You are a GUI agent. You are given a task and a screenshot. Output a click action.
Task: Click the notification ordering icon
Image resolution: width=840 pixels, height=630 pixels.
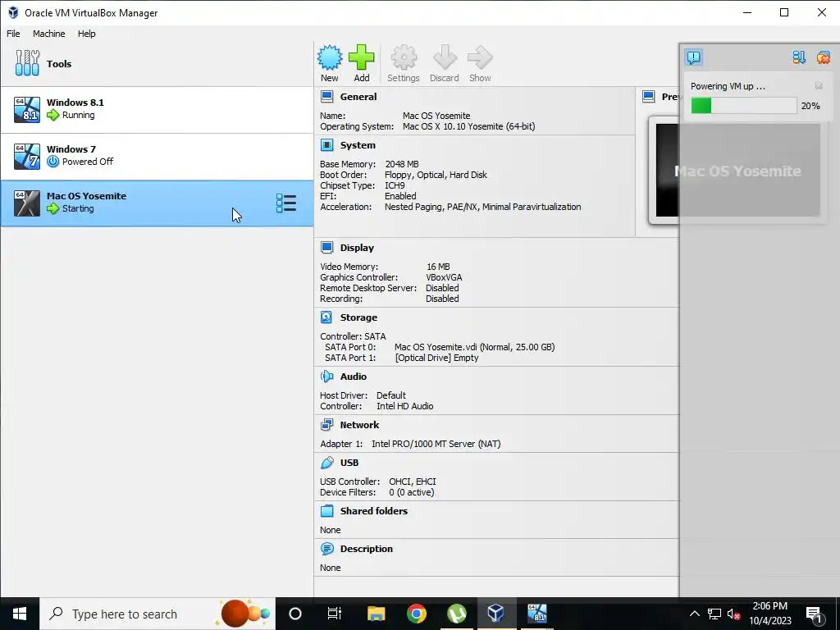pos(799,57)
